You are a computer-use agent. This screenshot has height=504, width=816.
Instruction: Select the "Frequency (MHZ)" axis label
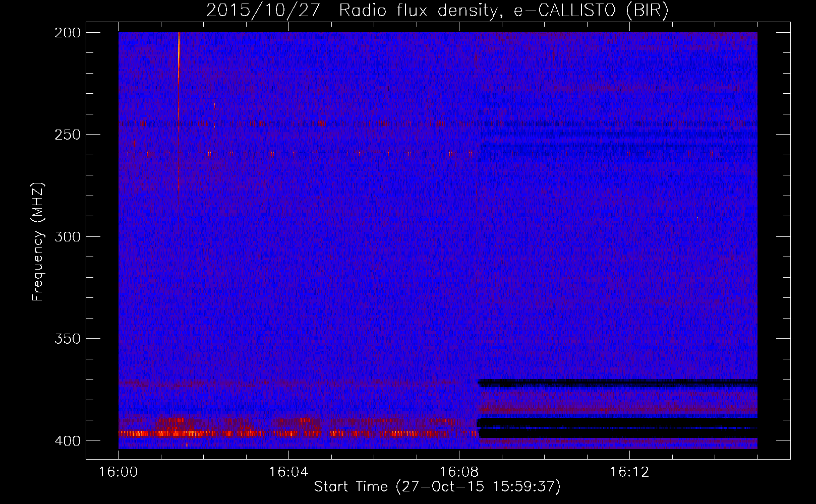pyautogui.click(x=38, y=241)
